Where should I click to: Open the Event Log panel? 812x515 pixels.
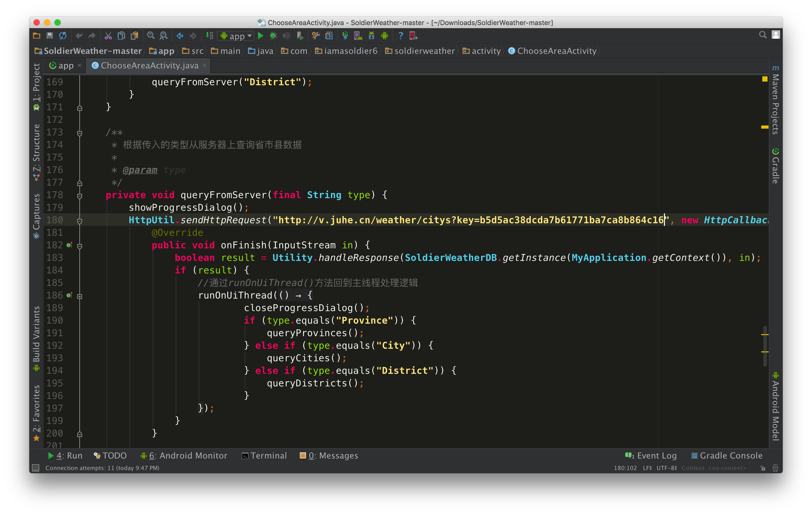click(x=651, y=456)
